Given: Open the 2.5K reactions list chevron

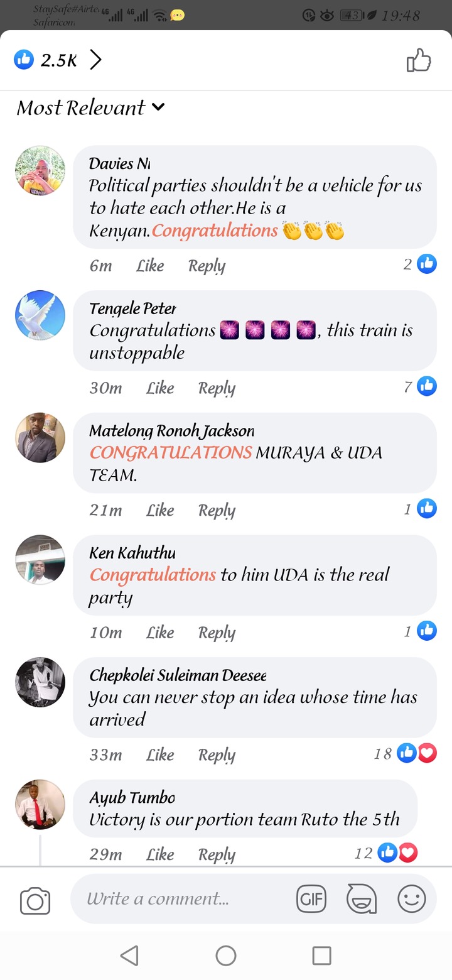Looking at the screenshot, I should coord(95,60).
